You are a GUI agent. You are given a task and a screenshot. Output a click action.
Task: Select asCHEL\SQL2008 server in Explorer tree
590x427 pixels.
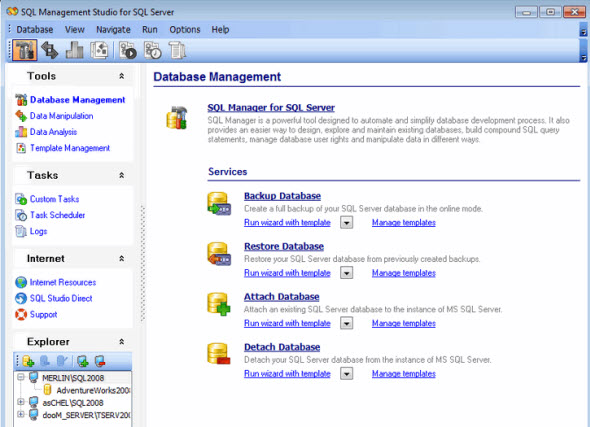(x=73, y=403)
